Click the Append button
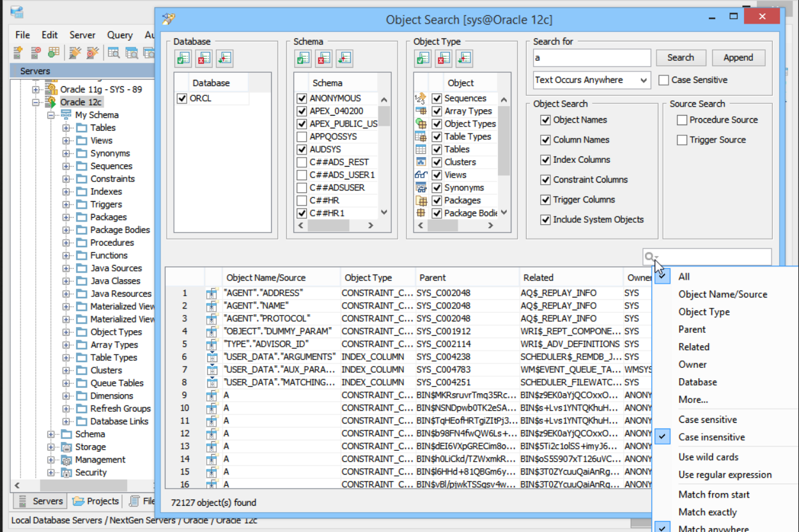Image resolution: width=799 pixels, height=532 pixels. 738,57
